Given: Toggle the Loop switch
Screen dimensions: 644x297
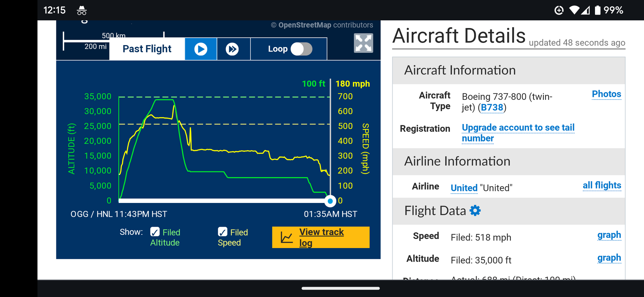Looking at the screenshot, I should (x=301, y=49).
